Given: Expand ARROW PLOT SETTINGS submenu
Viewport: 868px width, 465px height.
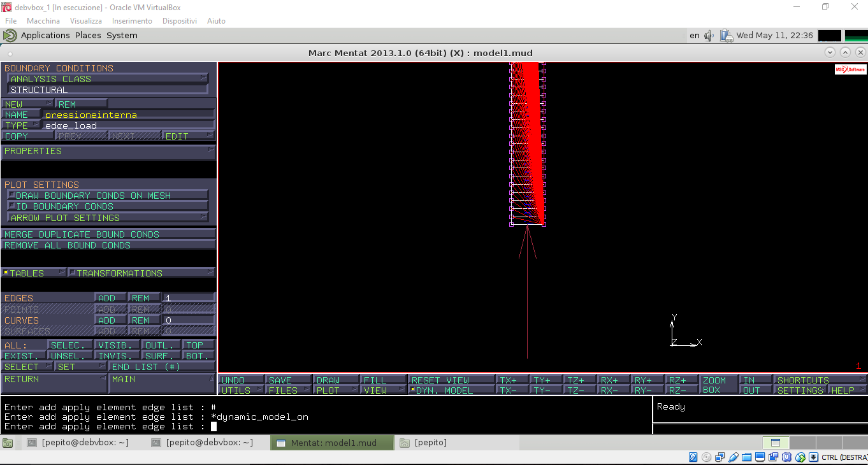Looking at the screenshot, I should pyautogui.click(x=108, y=218).
